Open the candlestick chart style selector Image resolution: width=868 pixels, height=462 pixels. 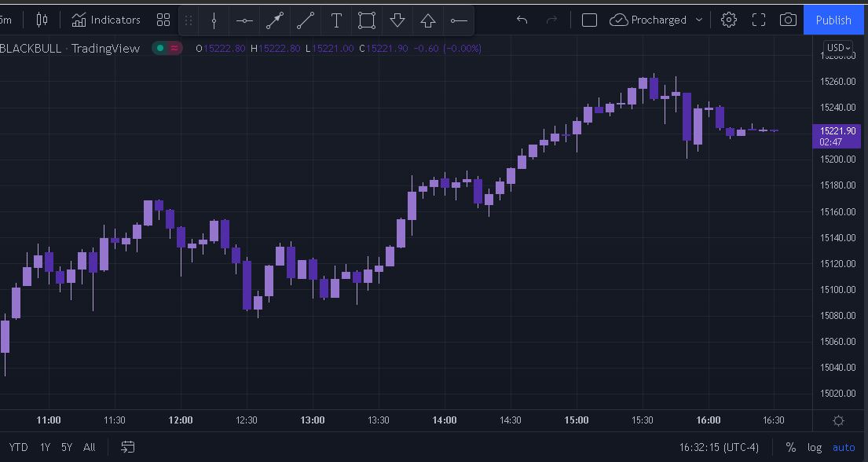click(x=42, y=20)
